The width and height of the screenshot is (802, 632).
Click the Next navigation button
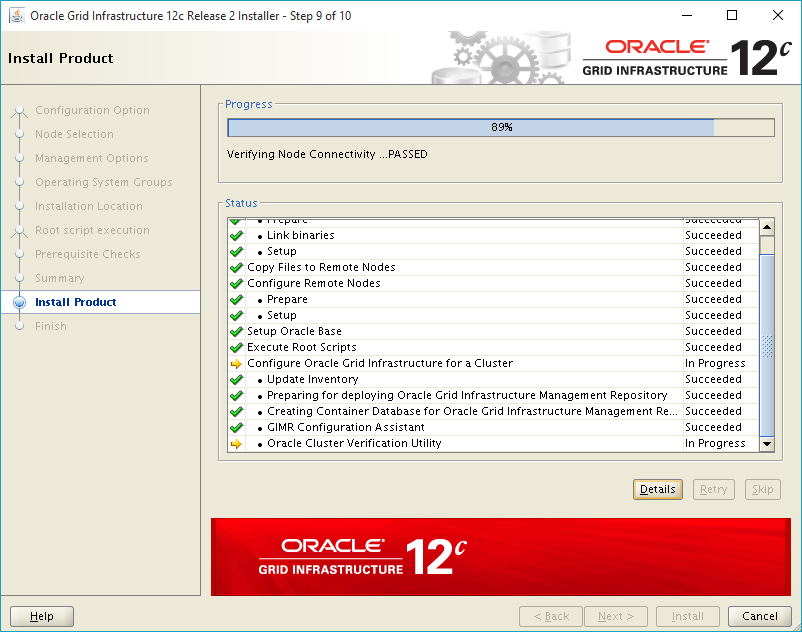coord(616,616)
